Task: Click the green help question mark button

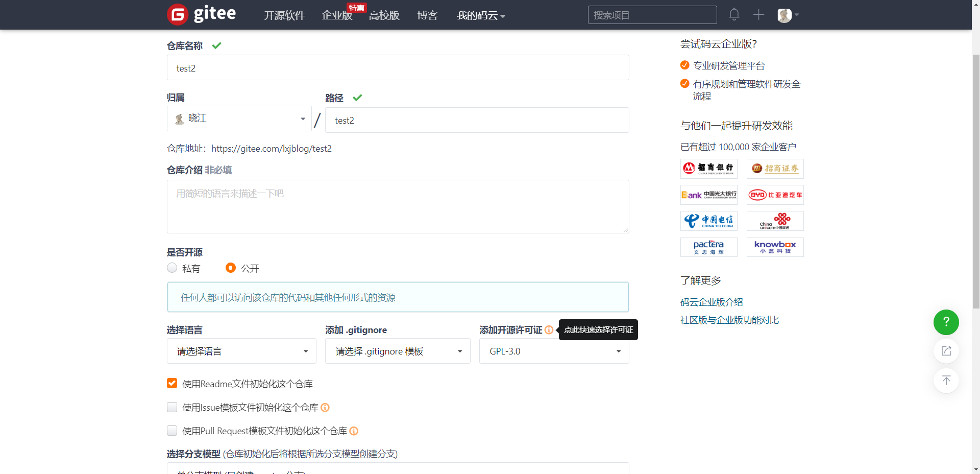Action: tap(946, 322)
